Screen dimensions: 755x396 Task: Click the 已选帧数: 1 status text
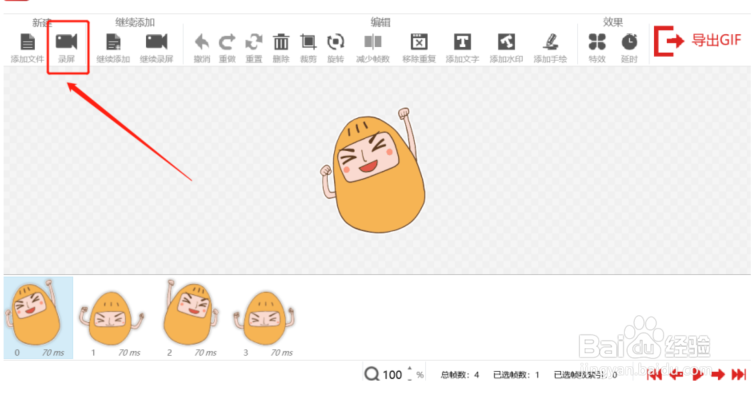coord(516,375)
